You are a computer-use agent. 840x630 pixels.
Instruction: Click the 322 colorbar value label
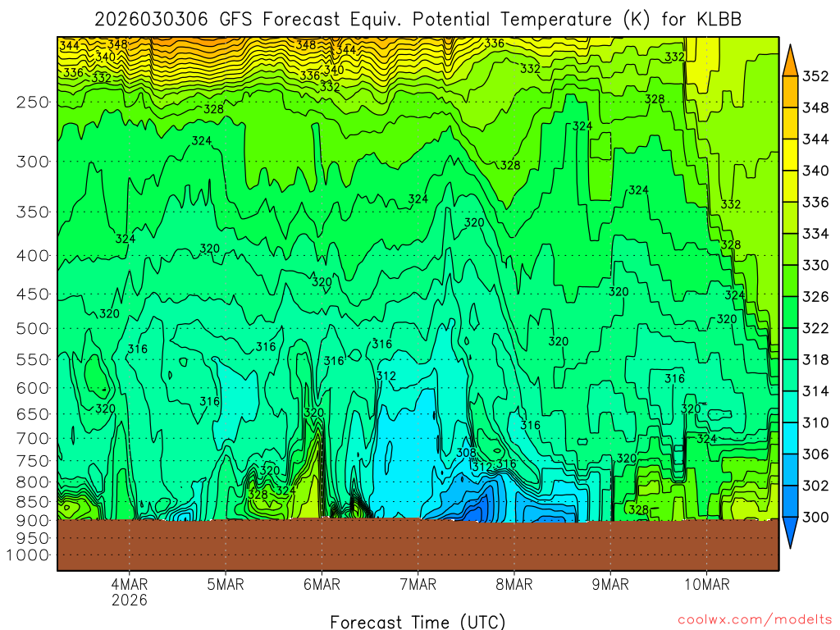(815, 328)
